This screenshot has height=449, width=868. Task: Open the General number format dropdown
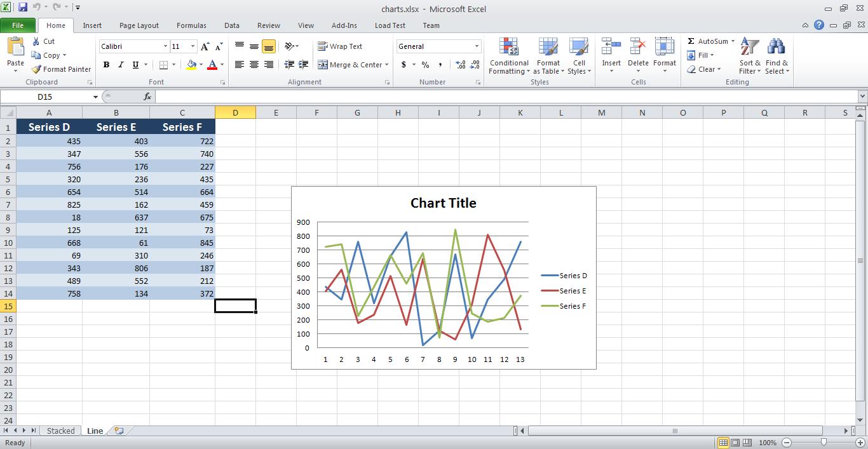(x=477, y=46)
